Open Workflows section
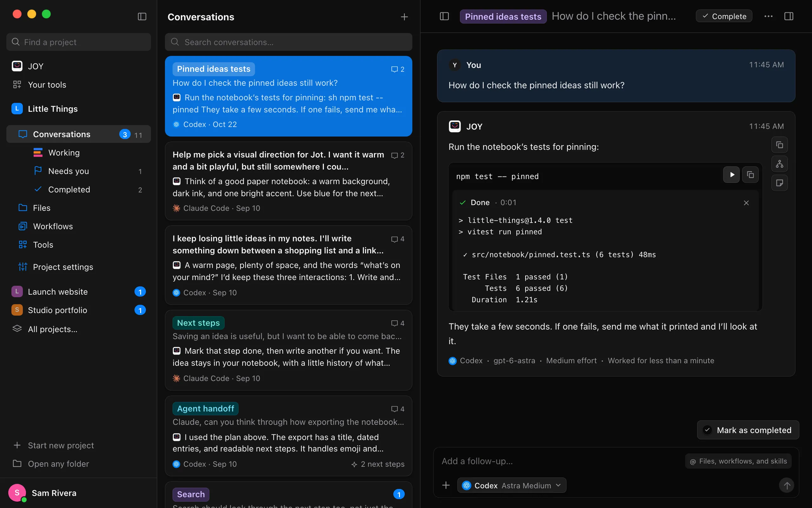Image resolution: width=812 pixels, height=508 pixels. pyautogui.click(x=79, y=226)
